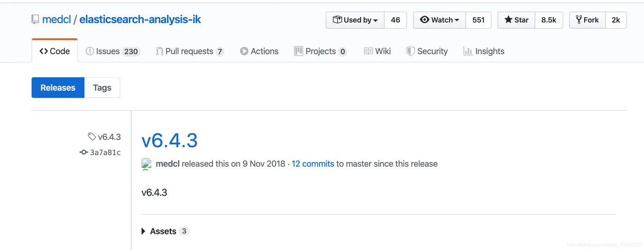Switch to the Issues tab
Screen dimensions: 644x250
pyautogui.click(x=112, y=51)
